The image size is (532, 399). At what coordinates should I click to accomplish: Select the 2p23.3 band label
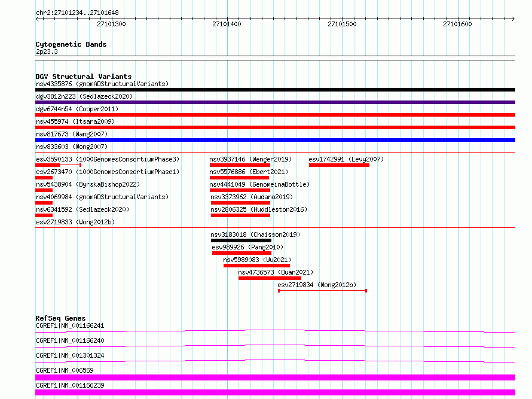coord(47,51)
